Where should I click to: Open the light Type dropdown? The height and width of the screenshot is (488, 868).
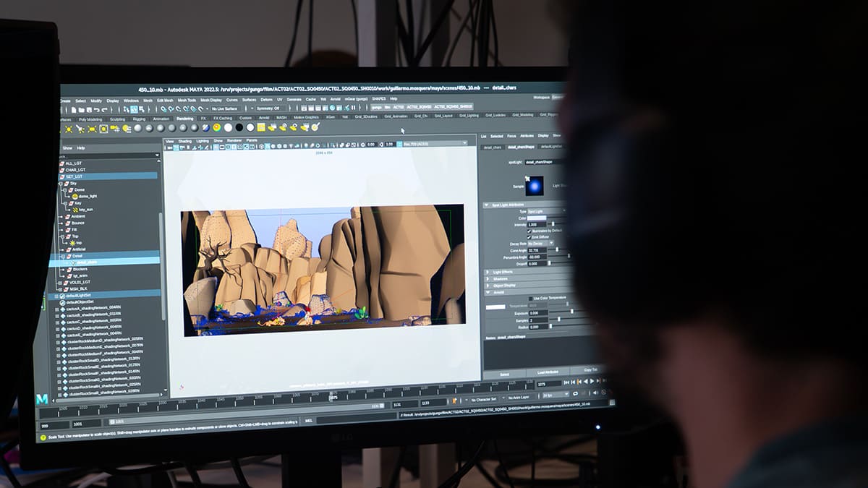click(x=546, y=211)
